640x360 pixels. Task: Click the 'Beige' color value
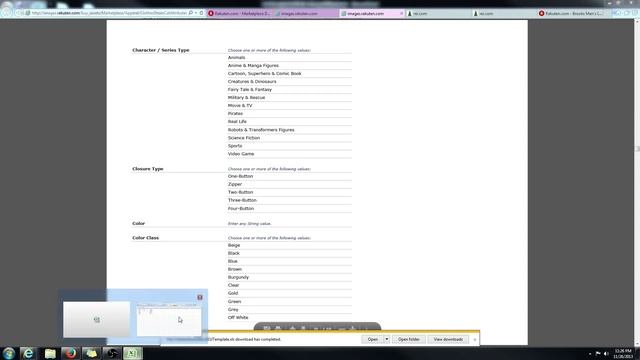point(234,245)
